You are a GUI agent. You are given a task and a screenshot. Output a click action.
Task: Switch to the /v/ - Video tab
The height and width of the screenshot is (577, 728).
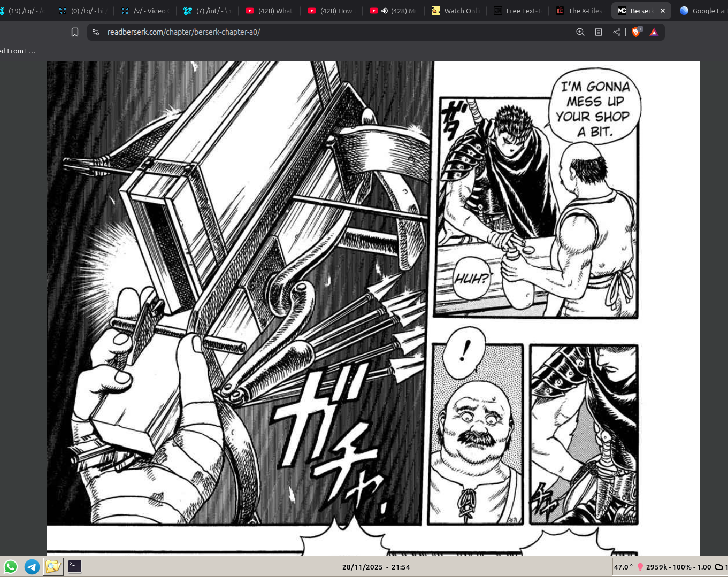[145, 11]
